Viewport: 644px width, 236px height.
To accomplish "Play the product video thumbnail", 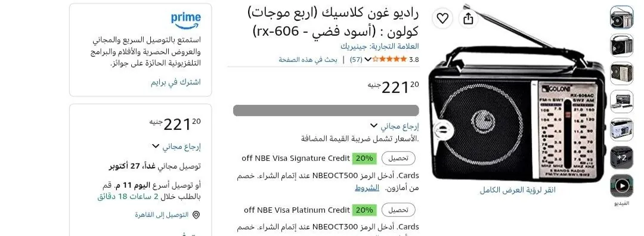I will click(x=621, y=186).
